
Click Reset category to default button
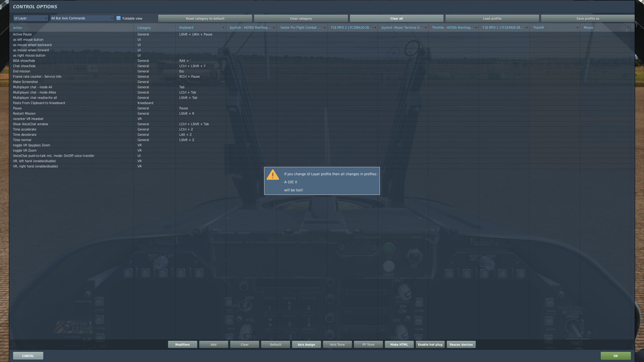tap(205, 18)
